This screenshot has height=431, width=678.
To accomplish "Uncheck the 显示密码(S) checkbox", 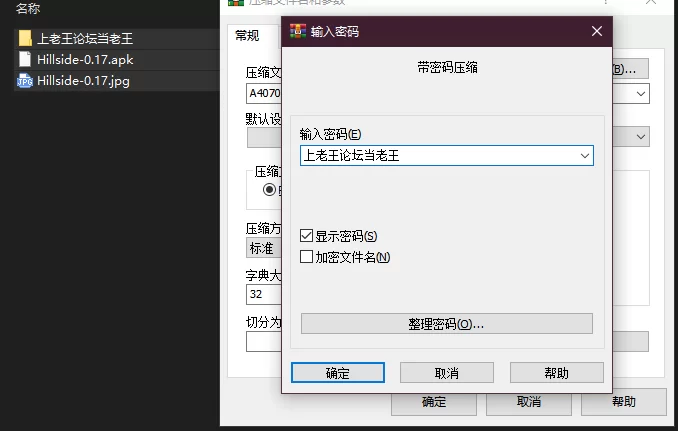I will coord(306,236).
